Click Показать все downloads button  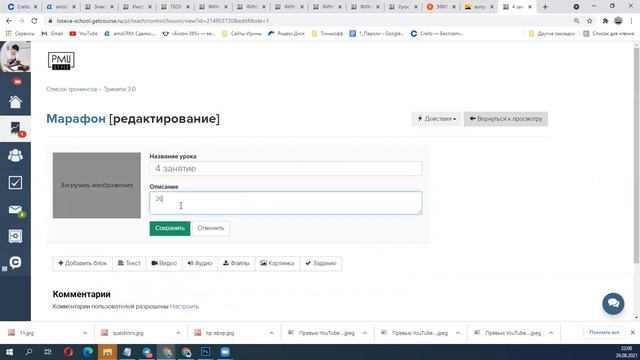[x=604, y=333]
